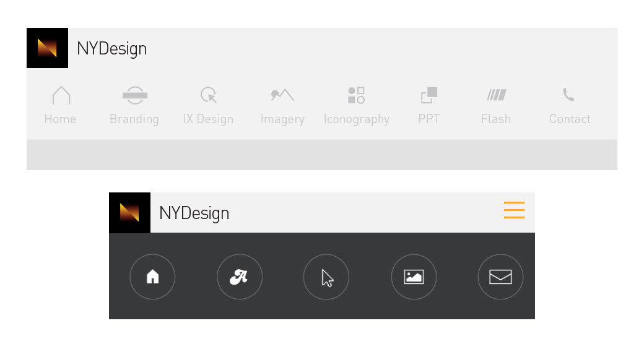
Task: Expand the orange hamburger menu
Action: 514,210
